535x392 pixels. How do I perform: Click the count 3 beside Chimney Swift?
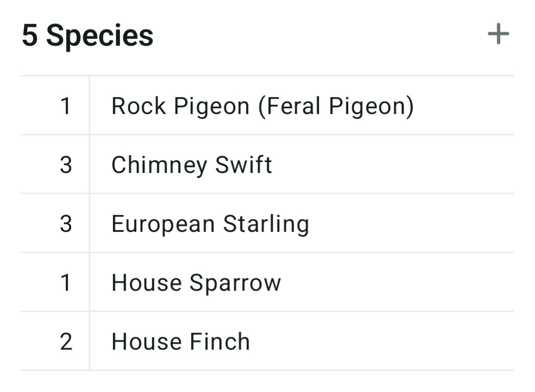(x=66, y=165)
